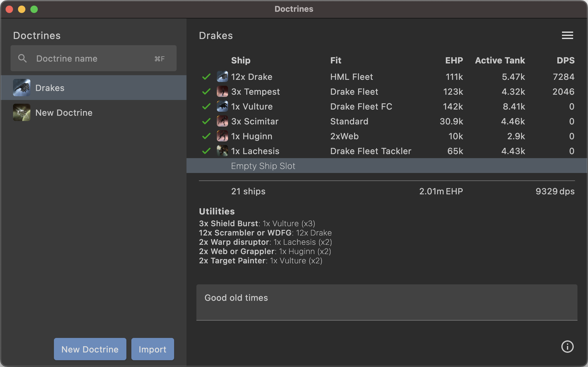
Task: Click the New Doctrine button
Action: tap(90, 349)
